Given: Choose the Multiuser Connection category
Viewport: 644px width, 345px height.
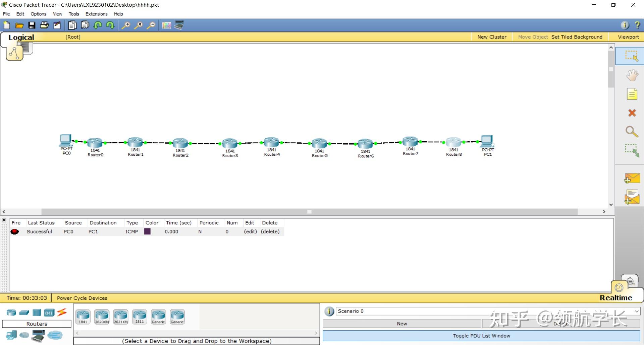Looking at the screenshot, I should (55, 335).
